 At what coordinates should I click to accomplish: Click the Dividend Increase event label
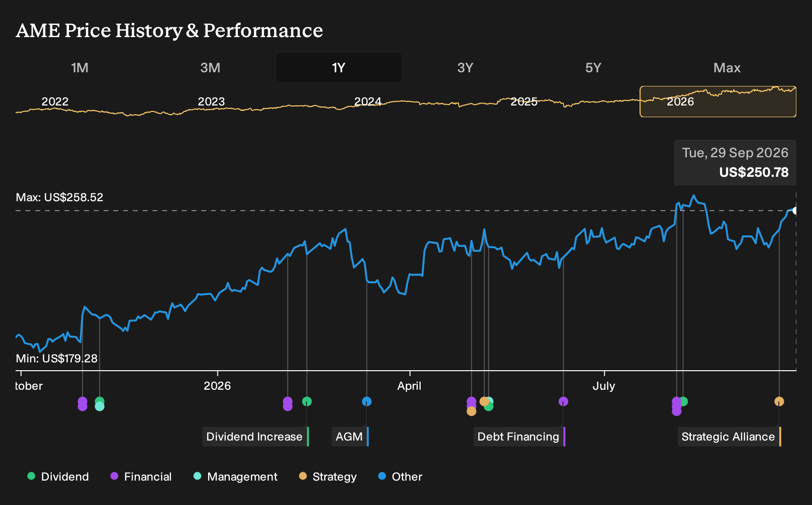[256, 437]
